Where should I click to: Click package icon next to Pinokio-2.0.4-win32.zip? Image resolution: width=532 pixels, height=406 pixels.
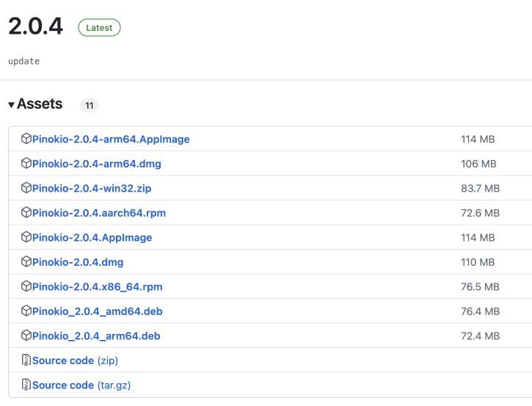pyautogui.click(x=26, y=188)
